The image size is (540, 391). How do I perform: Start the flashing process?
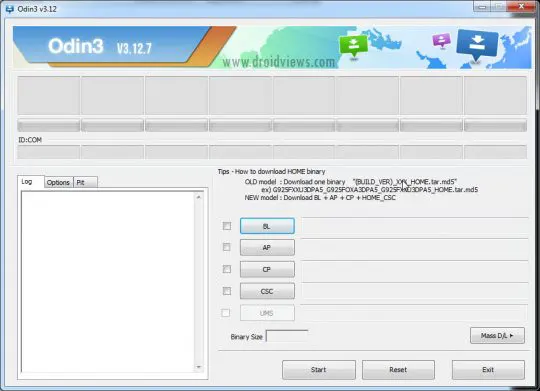point(319,370)
